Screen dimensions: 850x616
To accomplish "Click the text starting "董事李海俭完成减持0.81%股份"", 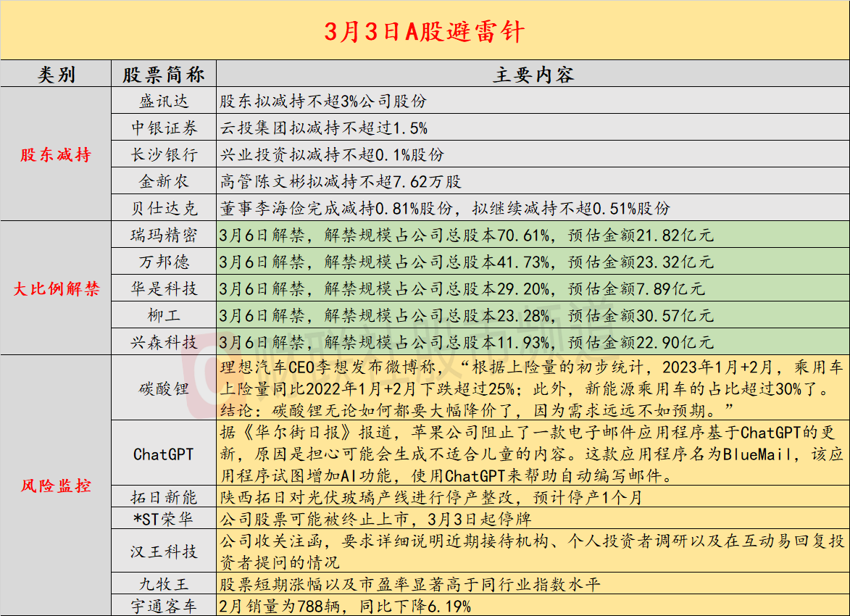I will point(445,208).
